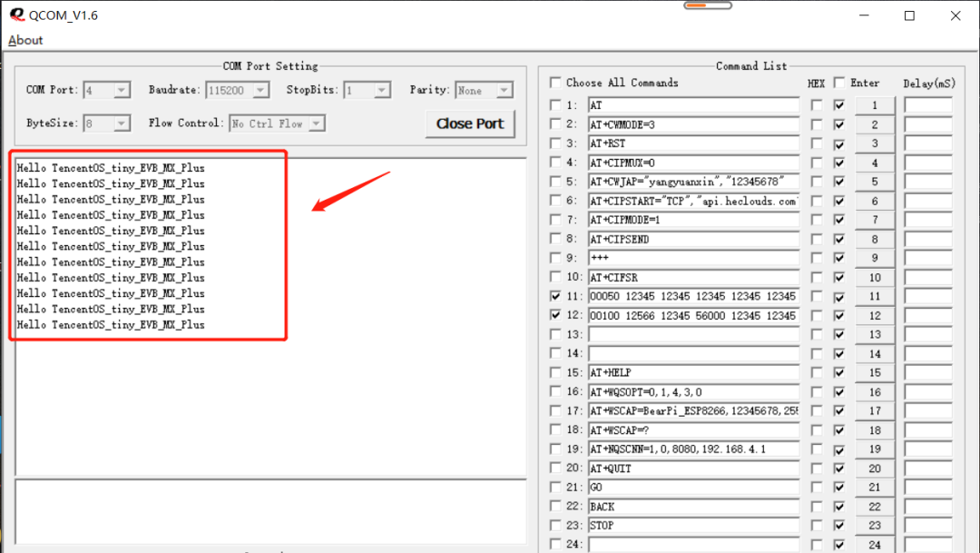Viewport: 980px width, 553px height.
Task: Click the AT+WQSOPT=0,1,4,3,0 command field
Action: 693,391
